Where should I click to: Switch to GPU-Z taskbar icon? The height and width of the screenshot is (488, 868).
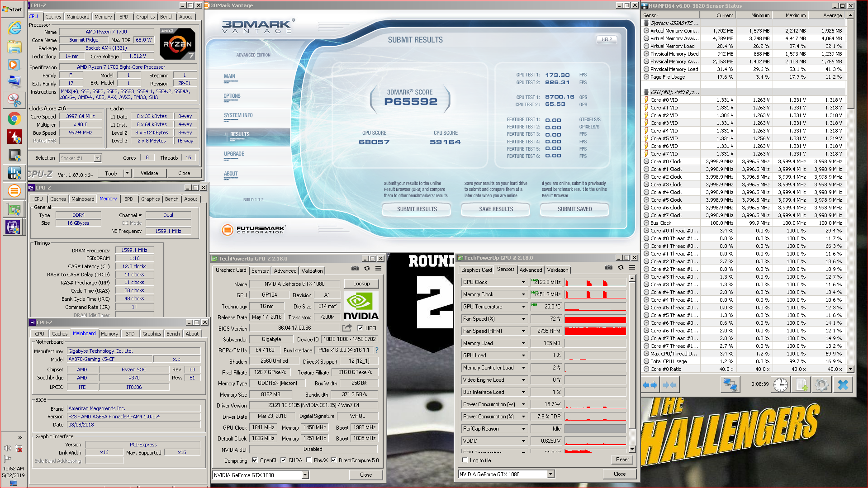click(x=14, y=209)
